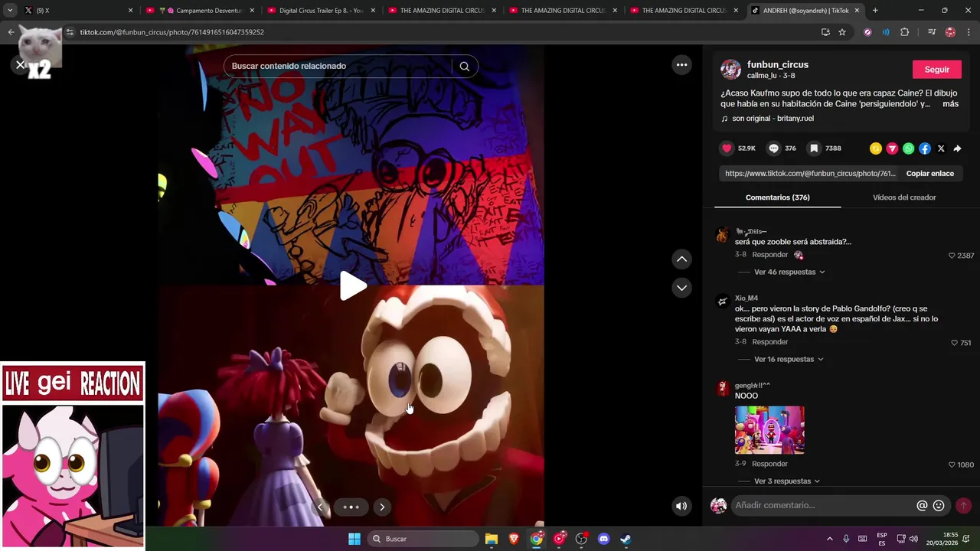Open Discord from the taskbar
The image size is (980, 551).
pos(603,539)
